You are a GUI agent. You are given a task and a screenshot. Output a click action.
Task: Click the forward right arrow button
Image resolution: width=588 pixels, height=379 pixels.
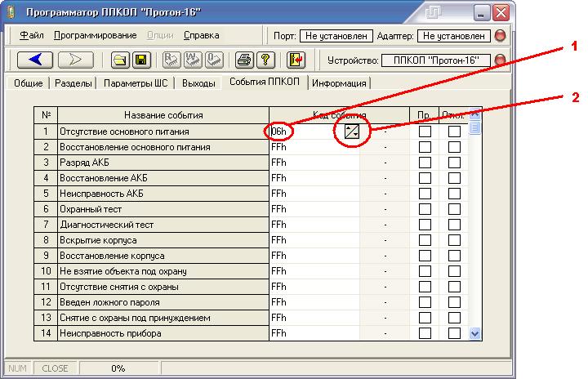coord(76,60)
